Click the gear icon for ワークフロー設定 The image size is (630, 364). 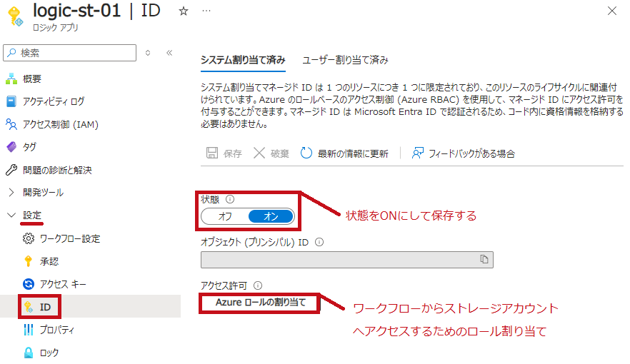click(x=28, y=239)
